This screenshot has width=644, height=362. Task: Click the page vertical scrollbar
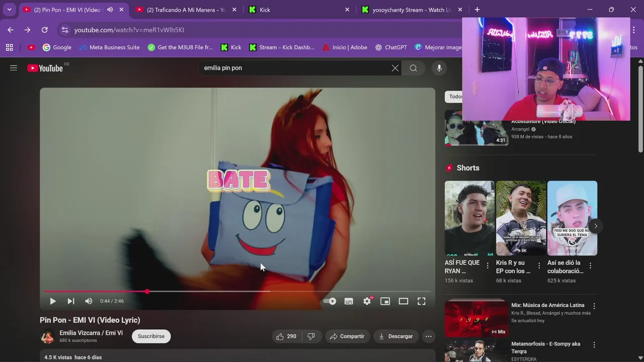tap(640, 108)
